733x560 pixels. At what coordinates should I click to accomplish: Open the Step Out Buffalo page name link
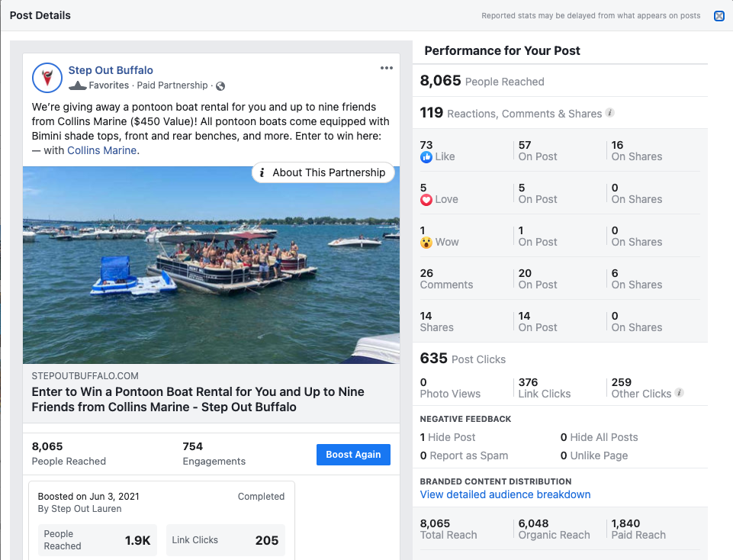pyautogui.click(x=111, y=70)
